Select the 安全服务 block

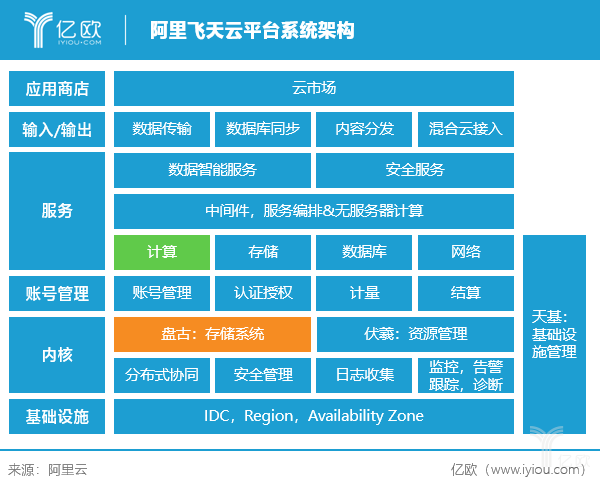[415, 170]
